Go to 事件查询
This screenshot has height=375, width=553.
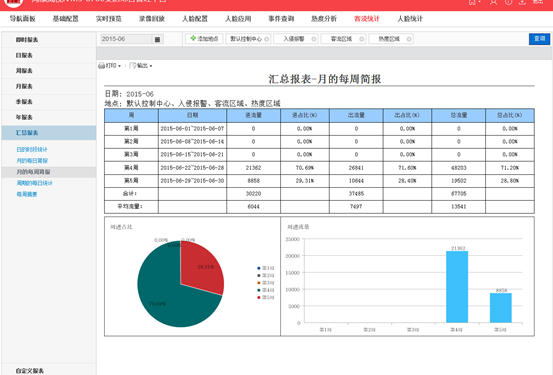(281, 19)
